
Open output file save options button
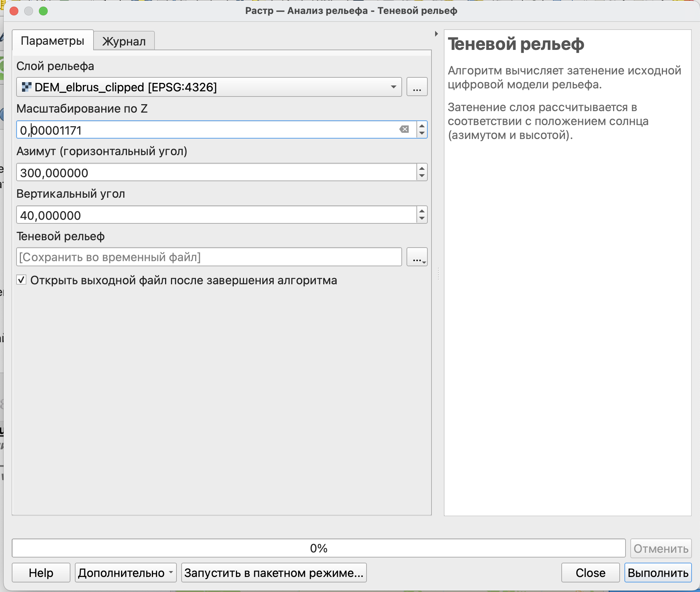[417, 257]
